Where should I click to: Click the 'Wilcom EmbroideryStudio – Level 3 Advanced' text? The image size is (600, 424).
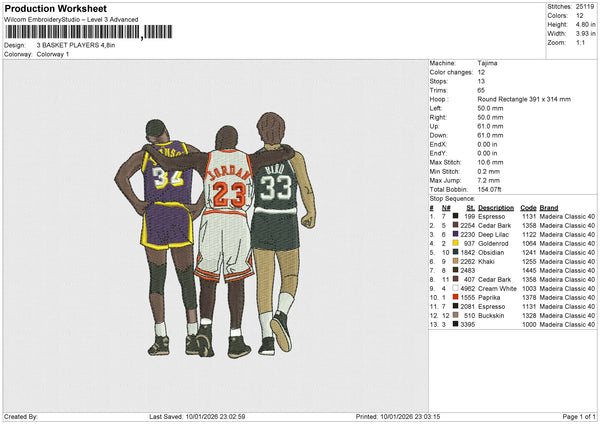pos(71,20)
